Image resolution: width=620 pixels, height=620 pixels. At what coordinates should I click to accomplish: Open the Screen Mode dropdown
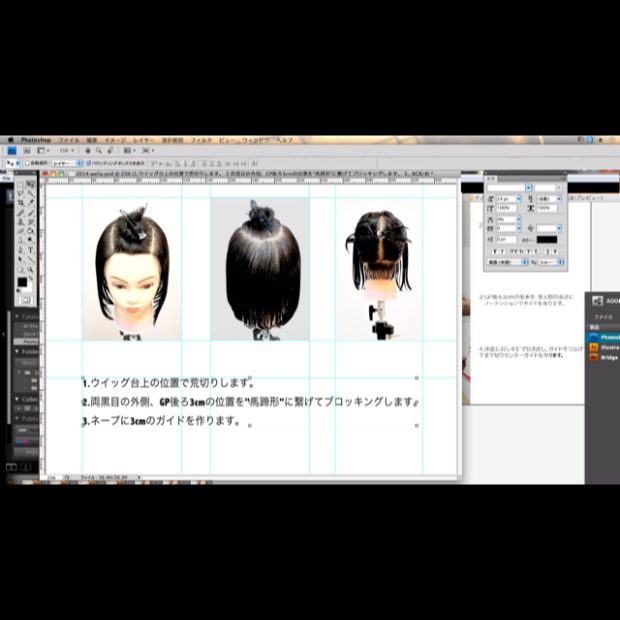(x=148, y=150)
